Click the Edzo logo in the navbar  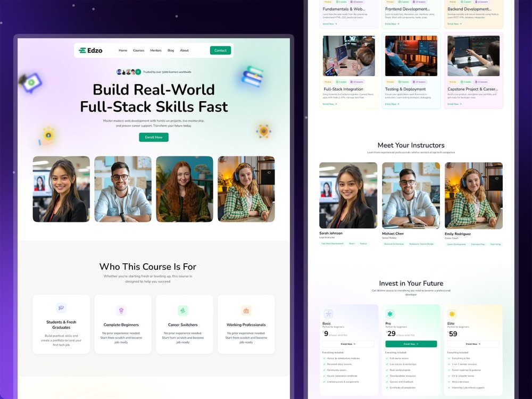pyautogui.click(x=90, y=51)
